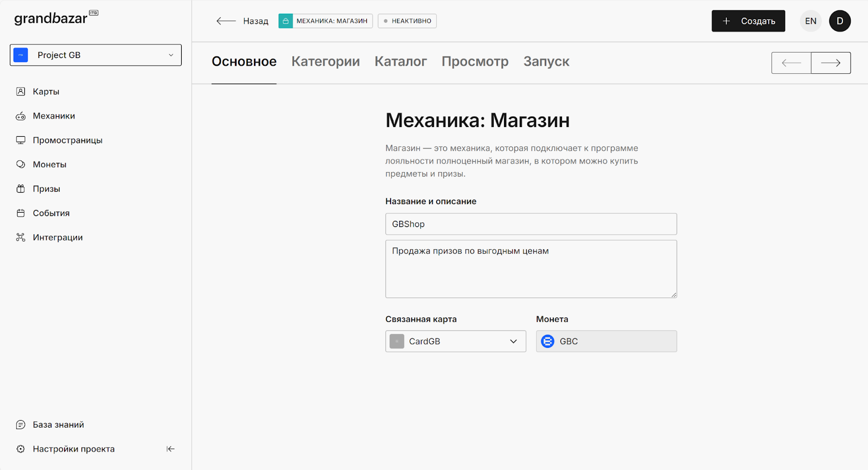Click the Интеграции nodes icon
This screenshot has height=470, width=868.
[x=21, y=237]
